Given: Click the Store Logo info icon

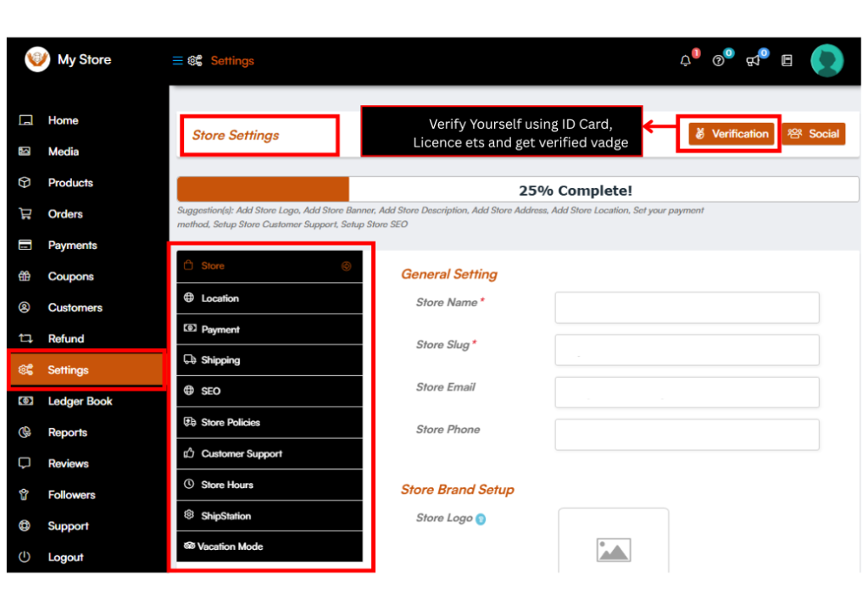Looking at the screenshot, I should coord(481,519).
